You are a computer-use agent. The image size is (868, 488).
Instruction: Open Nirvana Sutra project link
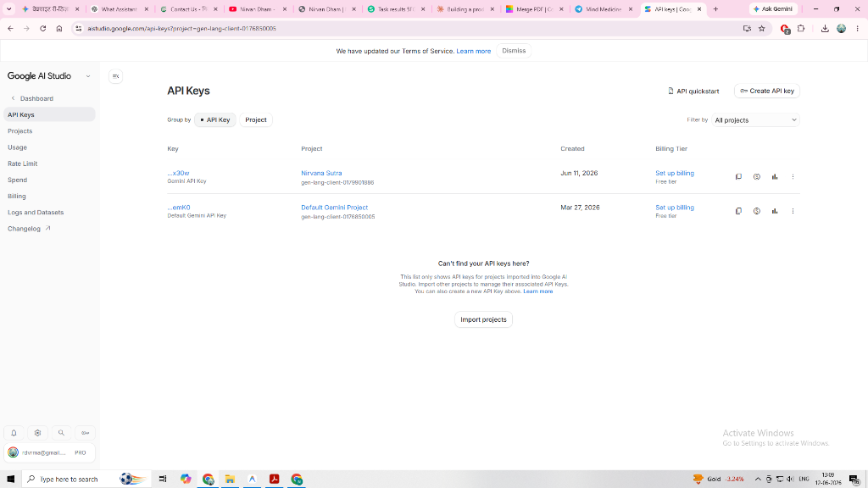pos(321,173)
